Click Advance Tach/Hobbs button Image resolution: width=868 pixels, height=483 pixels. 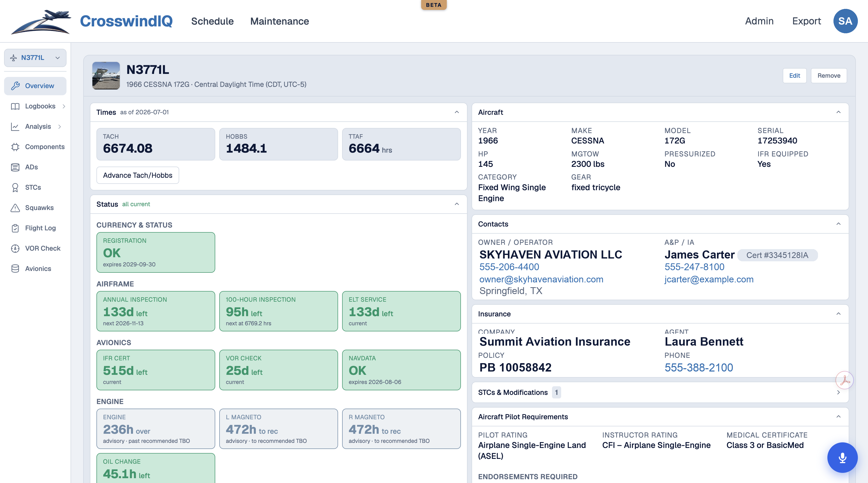tap(138, 175)
